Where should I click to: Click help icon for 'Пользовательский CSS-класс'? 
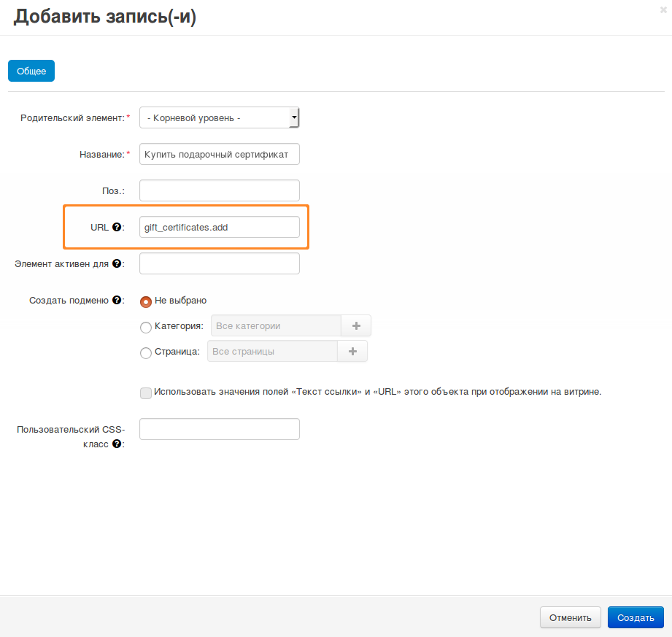(116, 444)
